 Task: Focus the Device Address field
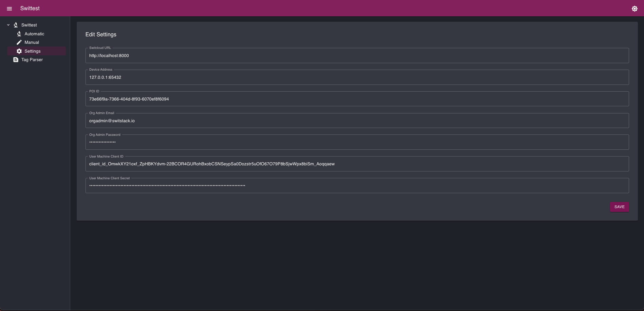(357, 77)
